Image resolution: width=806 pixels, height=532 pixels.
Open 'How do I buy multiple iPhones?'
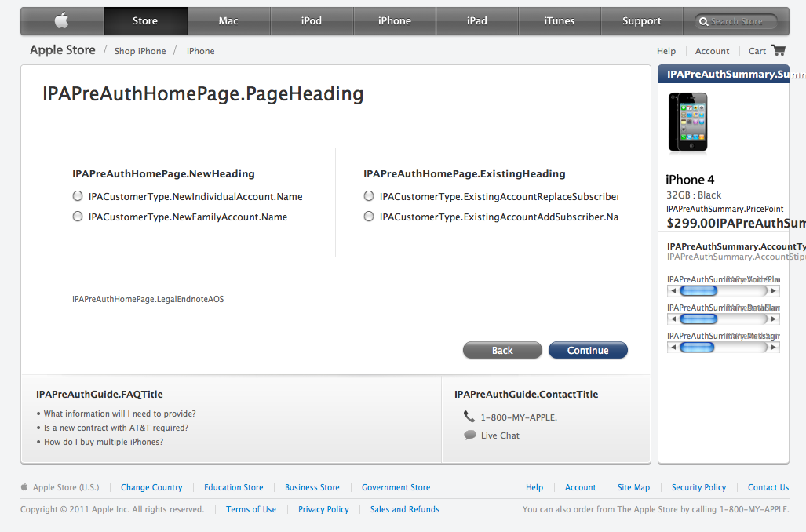tap(104, 442)
